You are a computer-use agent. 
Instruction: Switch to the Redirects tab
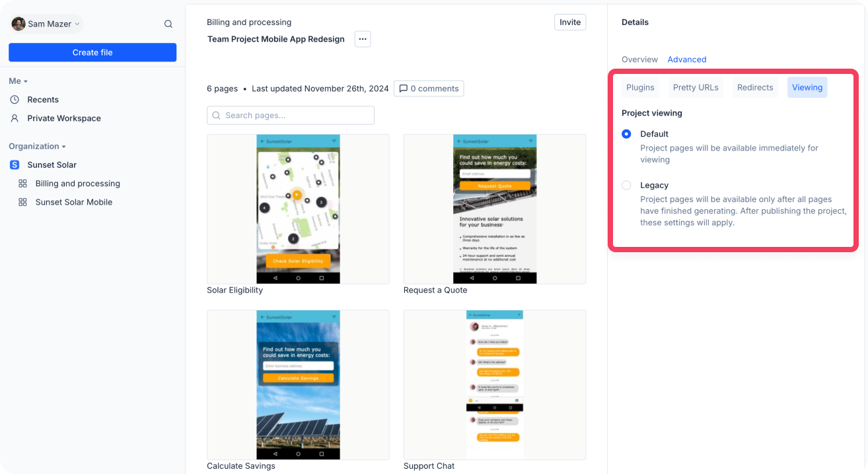755,87
